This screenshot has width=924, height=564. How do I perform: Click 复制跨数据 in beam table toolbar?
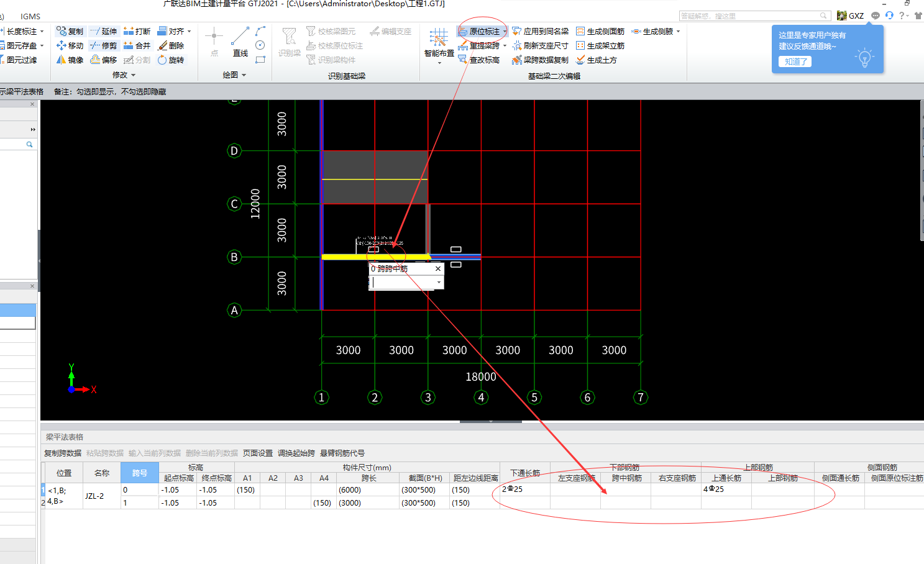click(63, 453)
